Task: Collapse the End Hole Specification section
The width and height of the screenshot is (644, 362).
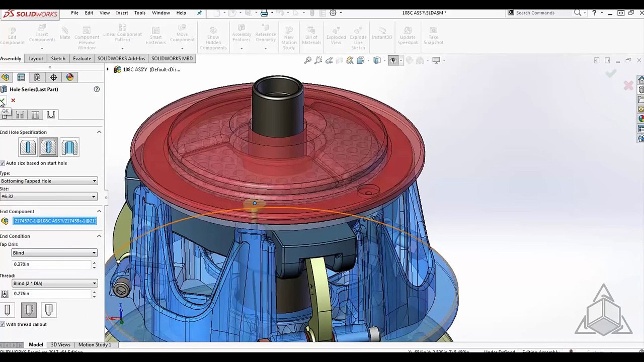Action: [x=99, y=132]
